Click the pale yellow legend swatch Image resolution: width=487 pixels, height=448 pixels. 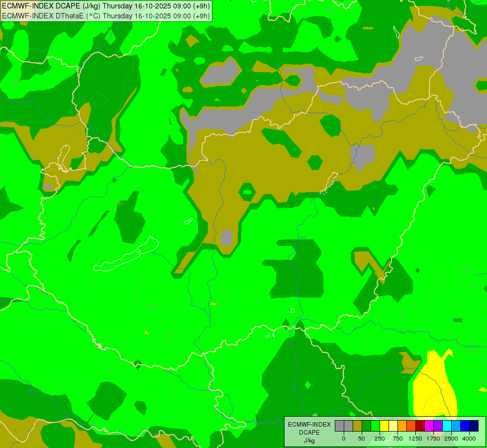393,426
